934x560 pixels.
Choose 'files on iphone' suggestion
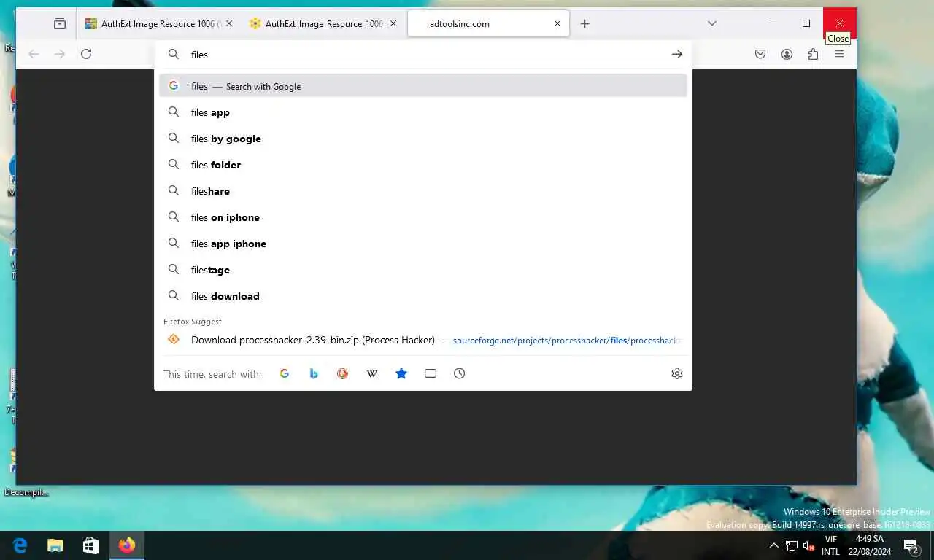[423, 217]
